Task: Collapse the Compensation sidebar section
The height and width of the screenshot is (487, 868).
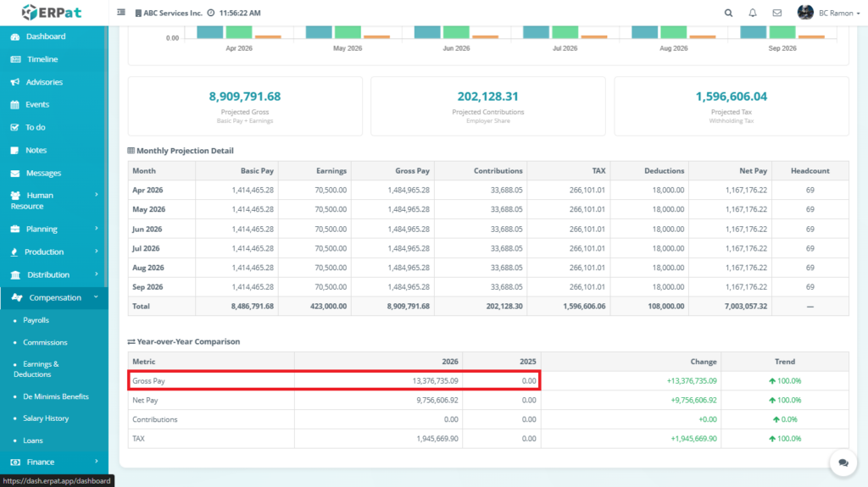Action: coord(54,297)
